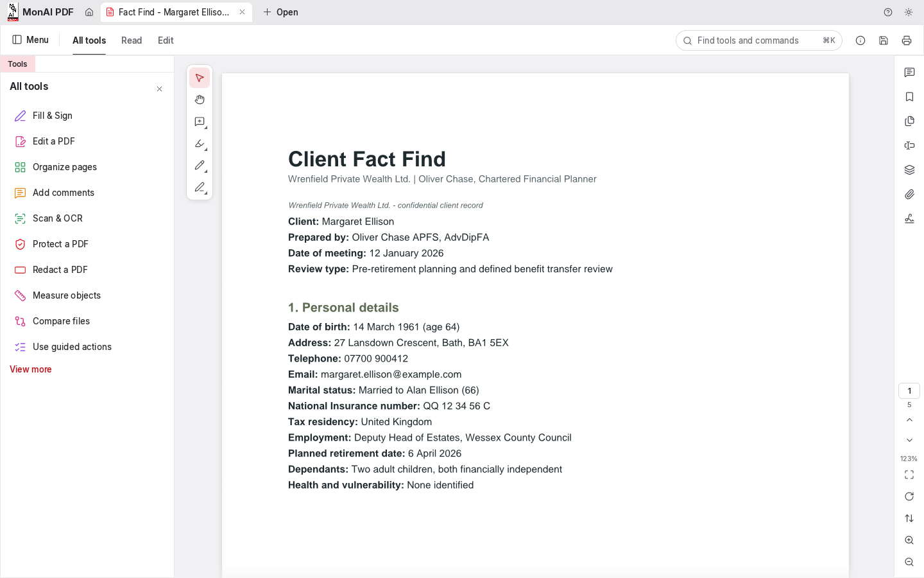Viewport: 924px width, 578px height.
Task: Open the pencil draw tool flyout
Action: click(200, 166)
